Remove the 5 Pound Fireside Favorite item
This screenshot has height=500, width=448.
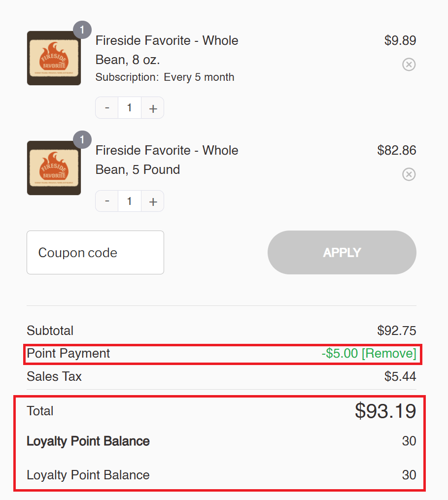[409, 174]
